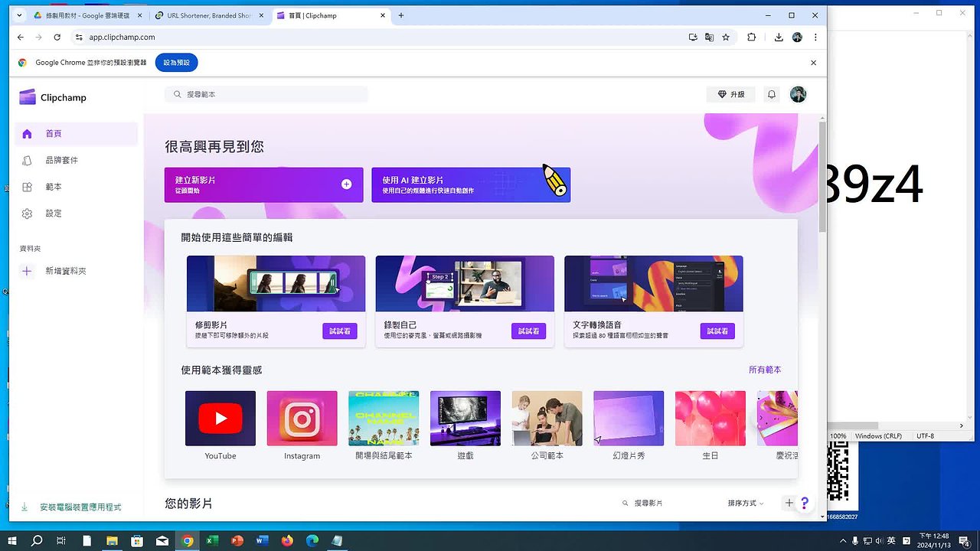Go back in Chrome
This screenshot has width=980, height=551.
[20, 37]
